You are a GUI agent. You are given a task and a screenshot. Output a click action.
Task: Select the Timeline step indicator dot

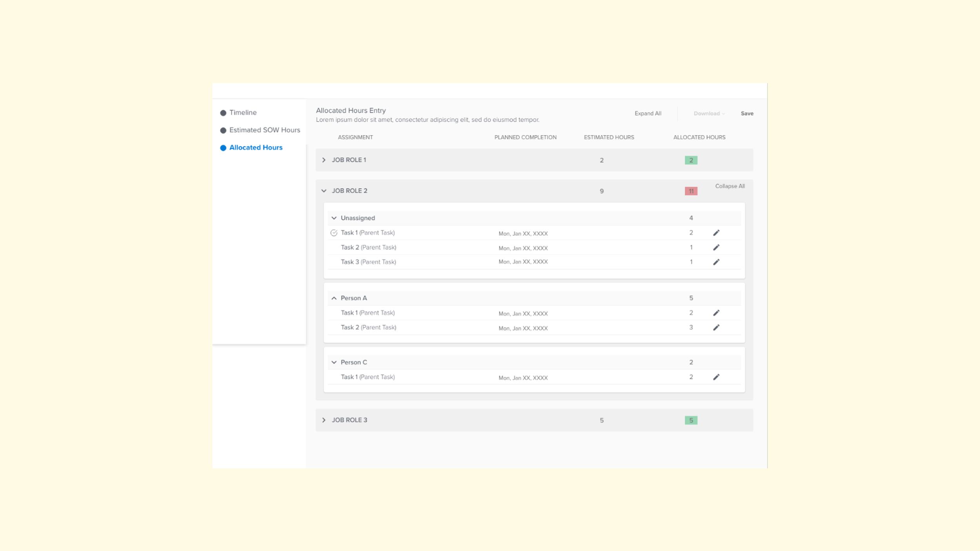[x=223, y=112]
